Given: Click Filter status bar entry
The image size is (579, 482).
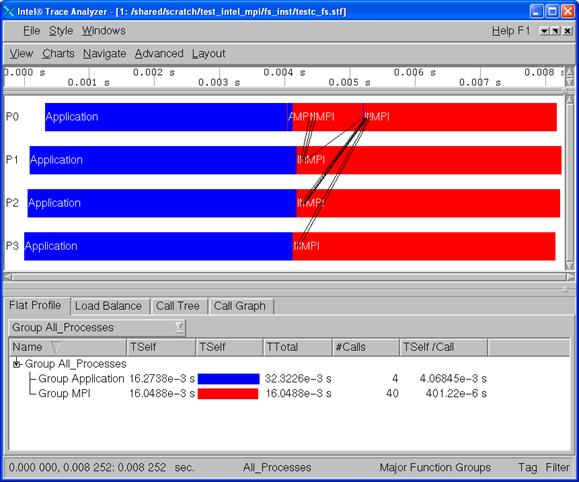Looking at the screenshot, I should (x=558, y=468).
